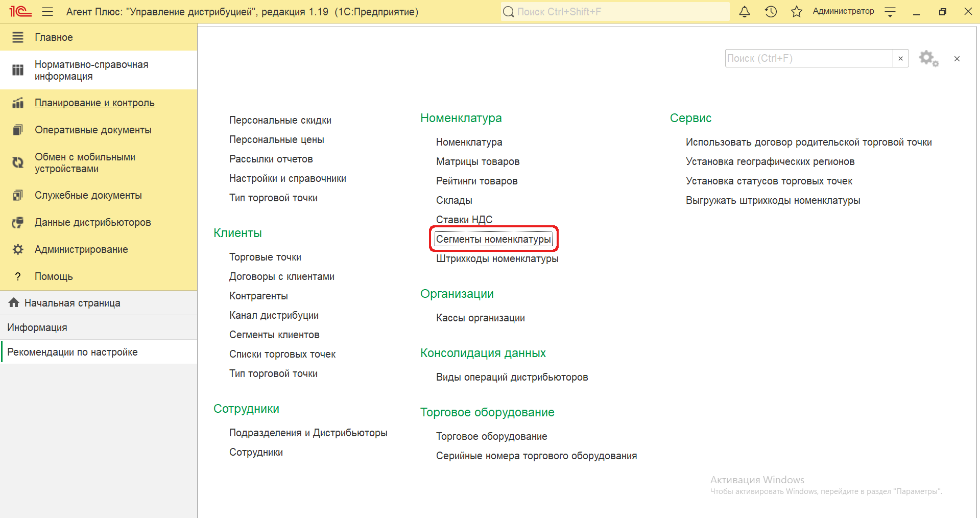Click the Оперативные документы icon
Screen dimensions: 980x518
point(18,130)
